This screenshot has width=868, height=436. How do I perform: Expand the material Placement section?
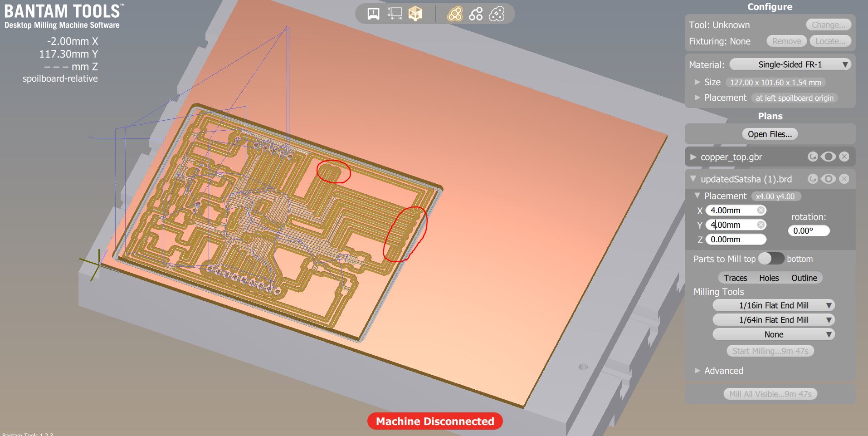697,98
